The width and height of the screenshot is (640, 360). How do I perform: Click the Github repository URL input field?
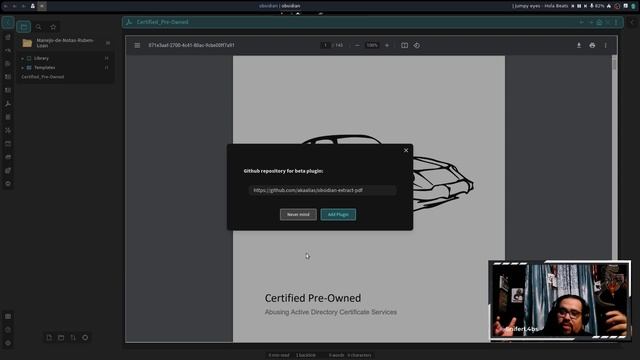pyautogui.click(x=322, y=190)
